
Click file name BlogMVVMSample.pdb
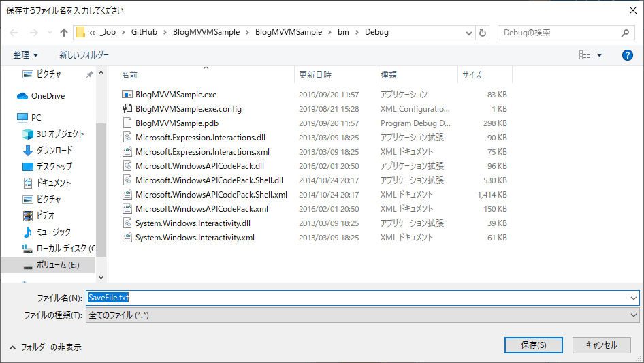177,123
